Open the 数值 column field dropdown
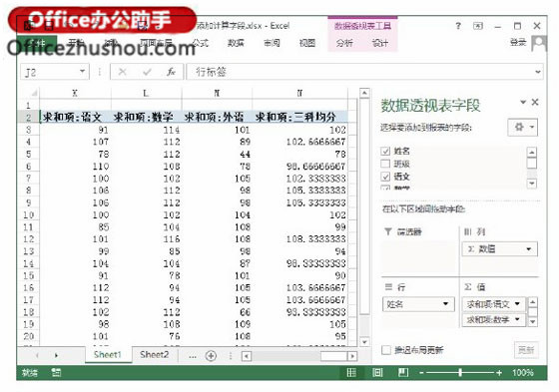Image resolution: width=559 pixels, height=392 pixels. tap(529, 248)
